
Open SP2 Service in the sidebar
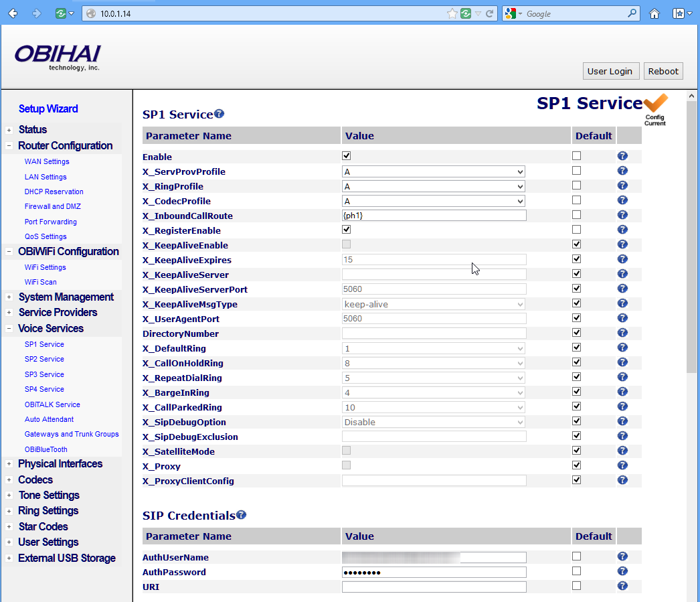(x=44, y=360)
